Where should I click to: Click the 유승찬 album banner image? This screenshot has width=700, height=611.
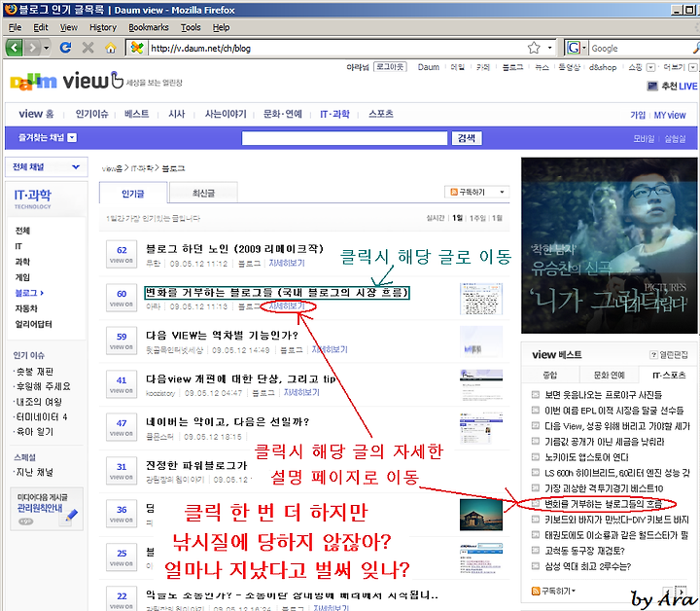pyautogui.click(x=609, y=245)
